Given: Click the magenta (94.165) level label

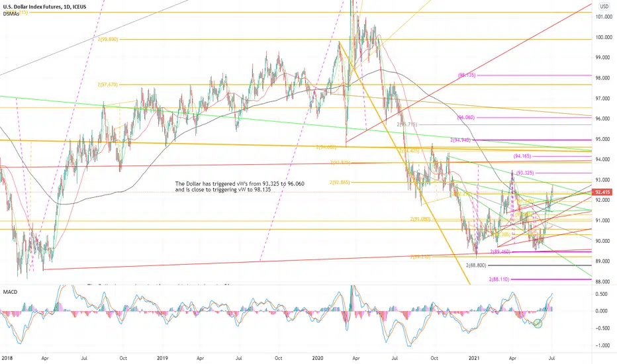Looking at the screenshot, I should point(522,156).
